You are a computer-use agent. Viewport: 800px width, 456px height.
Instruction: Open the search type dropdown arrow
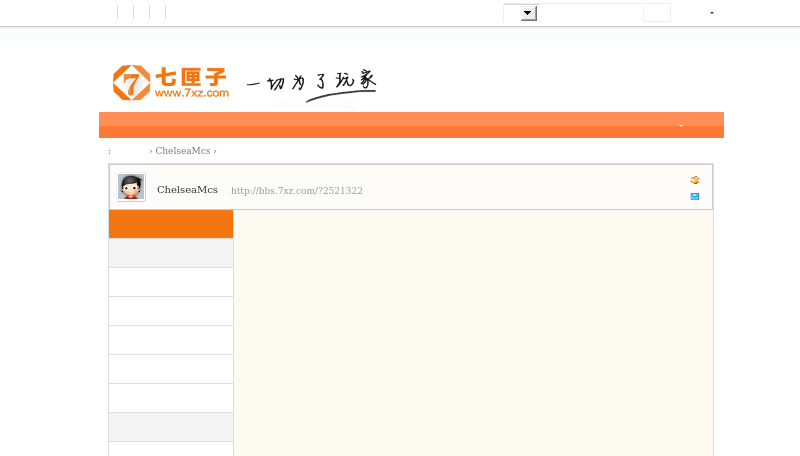coord(529,13)
